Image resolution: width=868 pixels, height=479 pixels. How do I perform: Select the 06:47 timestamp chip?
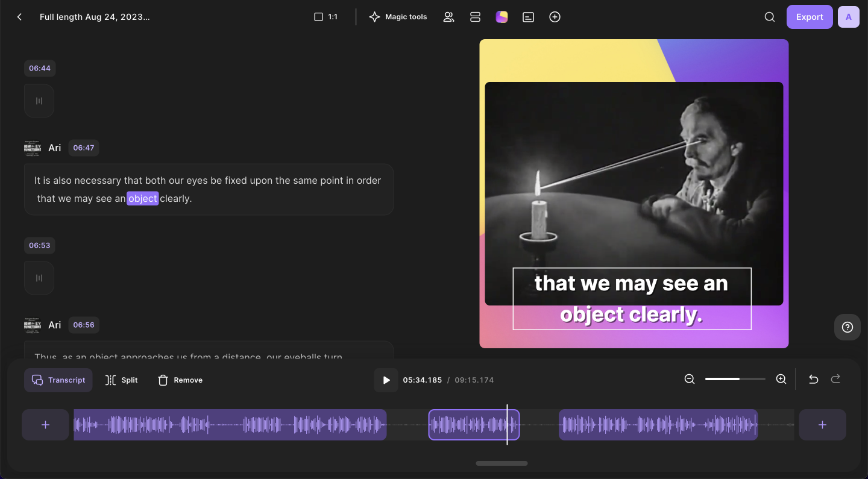[84, 148]
